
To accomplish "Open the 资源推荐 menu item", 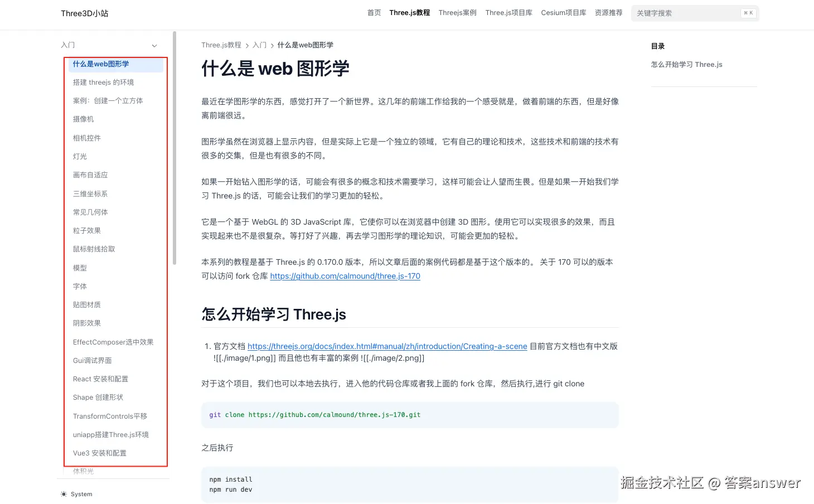I will point(609,13).
